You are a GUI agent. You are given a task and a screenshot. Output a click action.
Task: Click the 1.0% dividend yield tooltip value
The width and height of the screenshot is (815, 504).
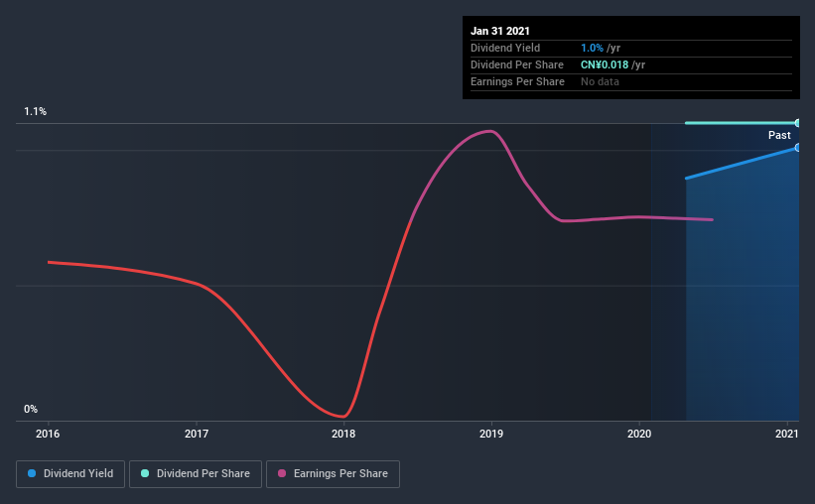coord(592,48)
